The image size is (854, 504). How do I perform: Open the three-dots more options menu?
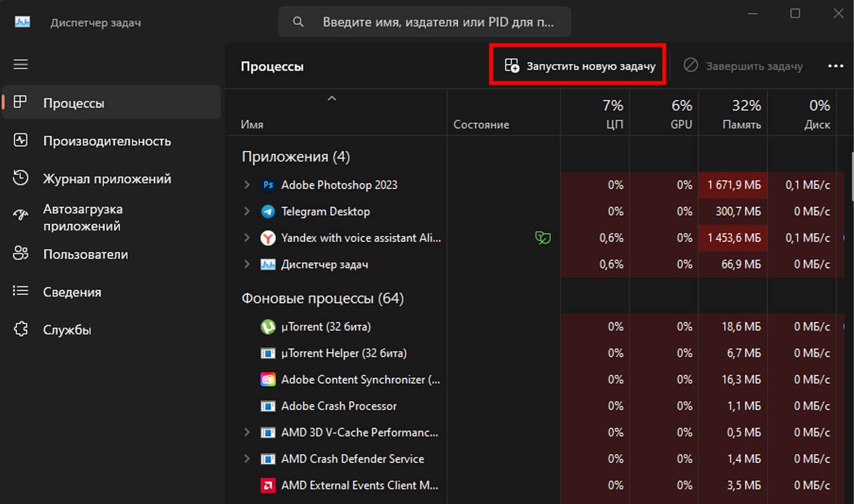pyautogui.click(x=836, y=66)
